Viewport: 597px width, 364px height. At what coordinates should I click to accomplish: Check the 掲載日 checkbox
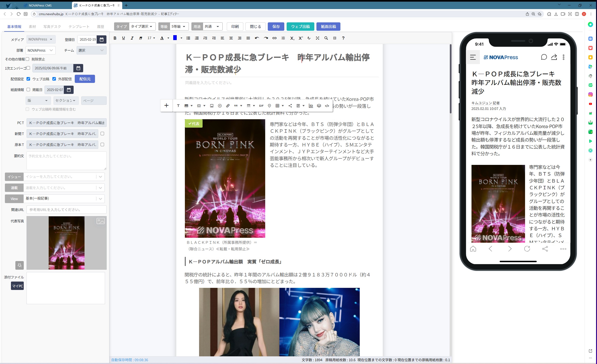pyautogui.click(x=28, y=89)
